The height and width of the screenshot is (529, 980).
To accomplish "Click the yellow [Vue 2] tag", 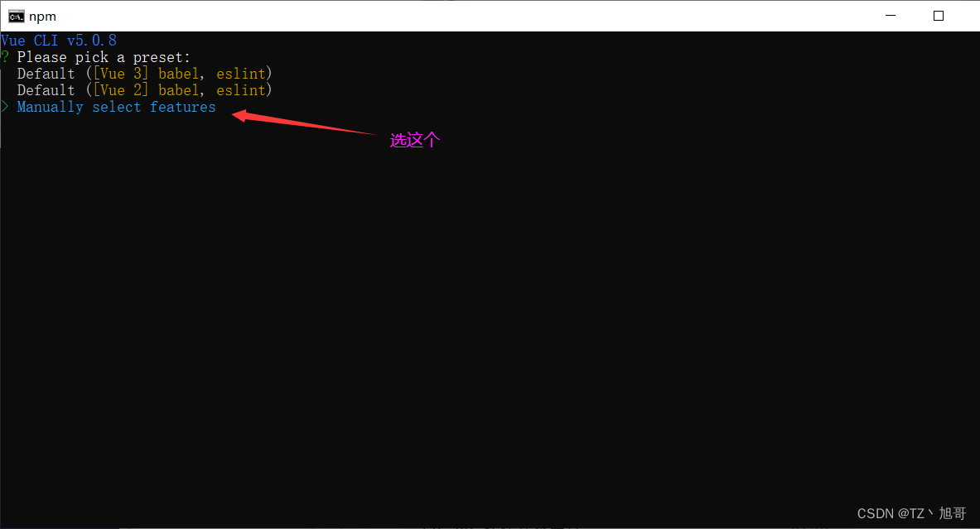I will [121, 90].
